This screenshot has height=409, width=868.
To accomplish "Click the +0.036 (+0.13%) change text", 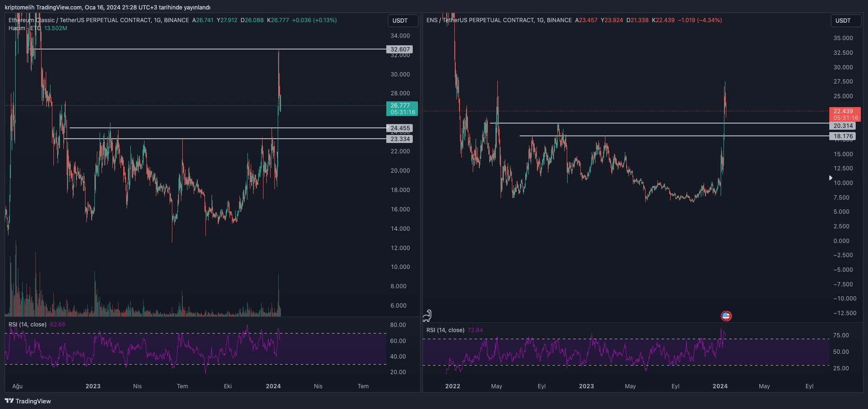I will coord(315,20).
